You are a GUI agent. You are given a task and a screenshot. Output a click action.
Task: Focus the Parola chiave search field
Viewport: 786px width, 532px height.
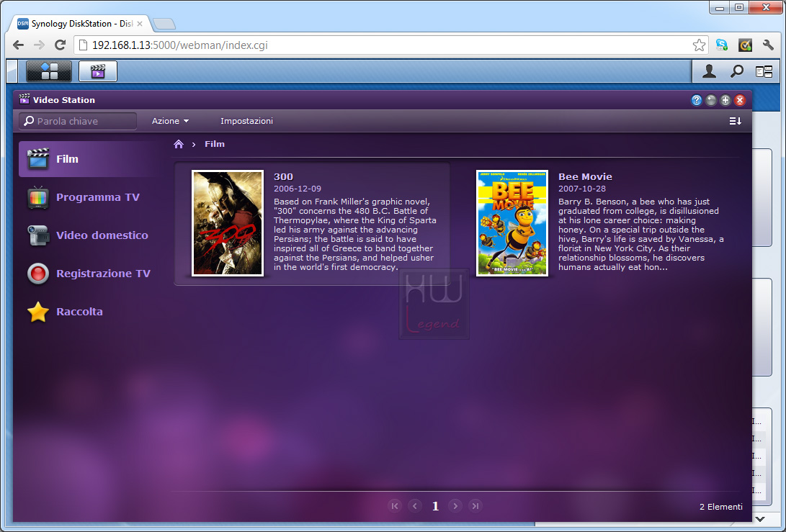coord(78,121)
